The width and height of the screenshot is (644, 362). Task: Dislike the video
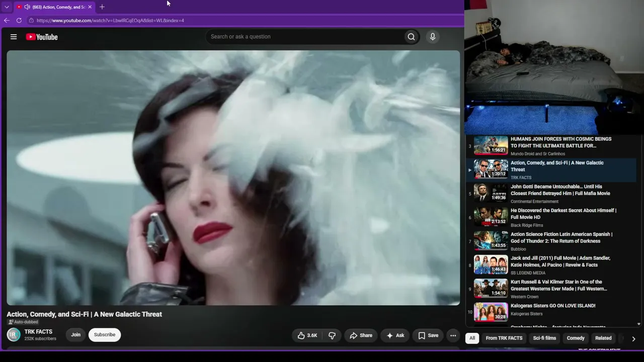tap(332, 335)
